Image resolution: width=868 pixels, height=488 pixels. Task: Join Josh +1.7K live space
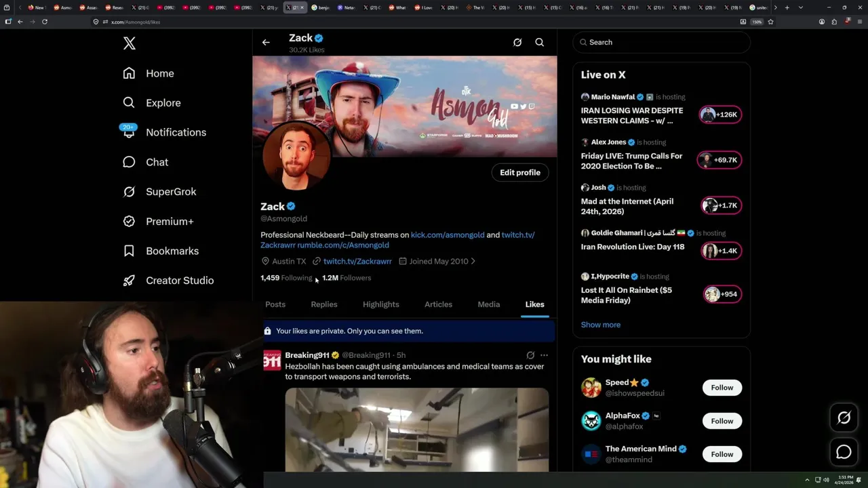(721, 205)
